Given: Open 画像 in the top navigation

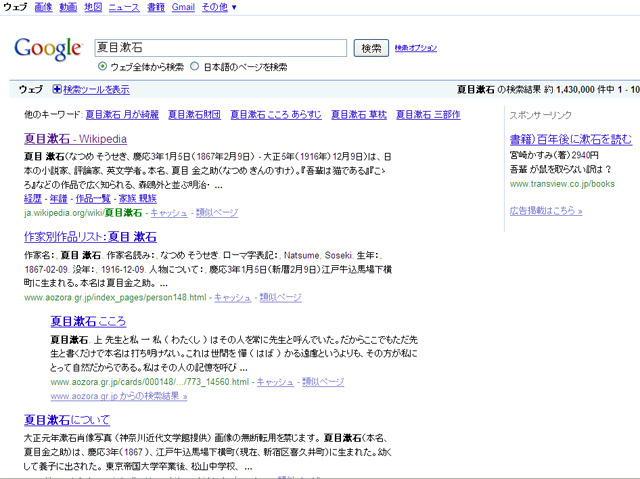Looking at the screenshot, I should (x=43, y=7).
